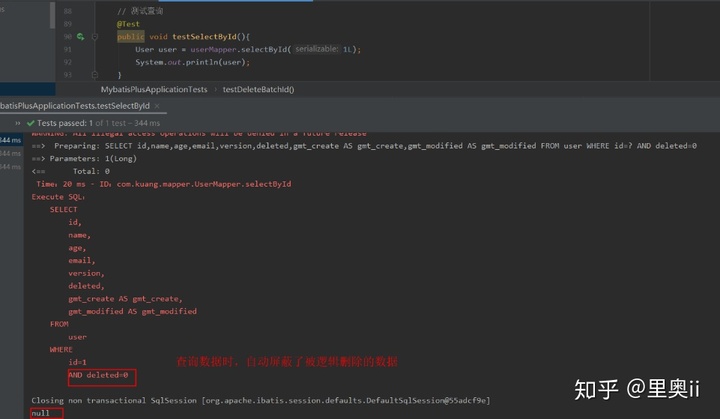Click the FROM keyword in SQL output

coord(59,324)
